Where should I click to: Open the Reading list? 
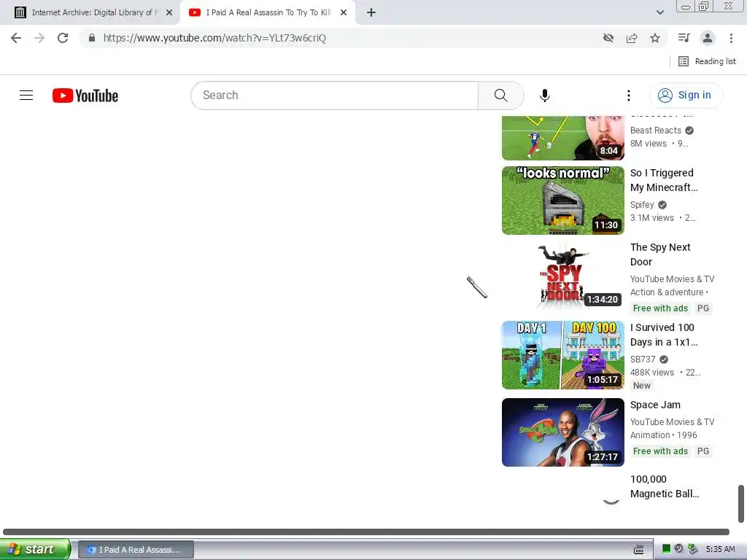[707, 61]
